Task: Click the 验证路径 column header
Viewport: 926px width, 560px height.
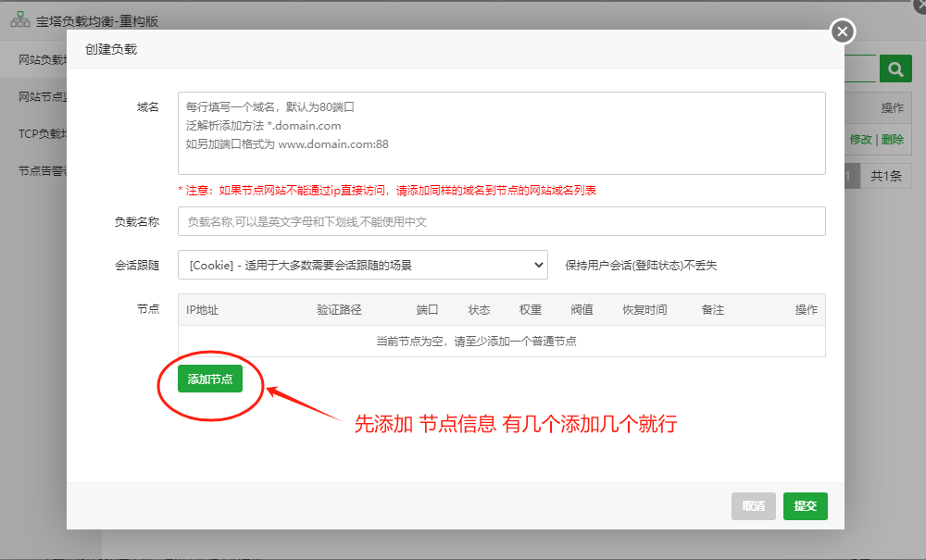Action: click(x=339, y=310)
